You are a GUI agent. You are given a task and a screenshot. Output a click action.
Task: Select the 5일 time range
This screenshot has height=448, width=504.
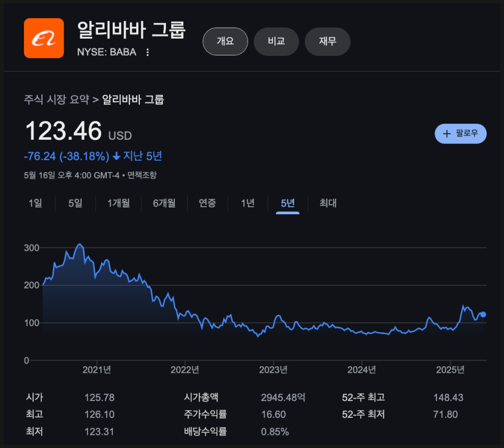(76, 203)
